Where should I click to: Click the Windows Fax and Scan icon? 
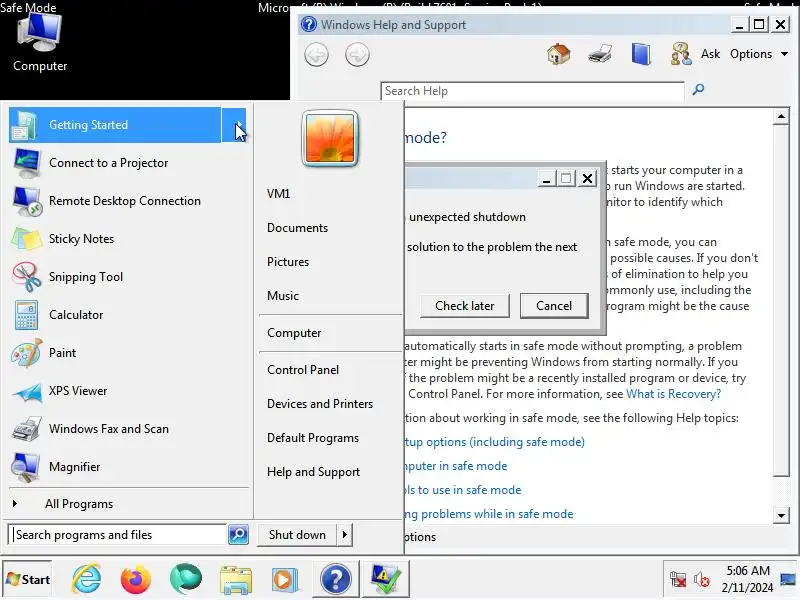pyautogui.click(x=27, y=429)
